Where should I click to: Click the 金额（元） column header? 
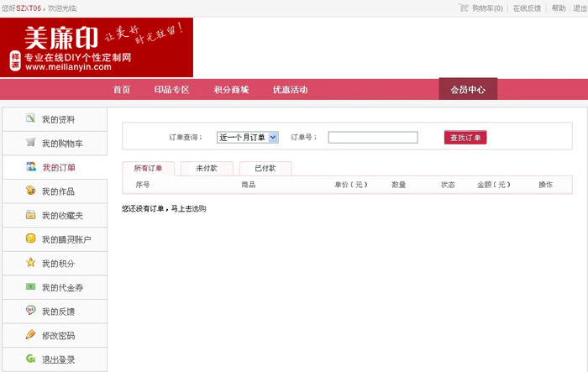pyautogui.click(x=494, y=185)
